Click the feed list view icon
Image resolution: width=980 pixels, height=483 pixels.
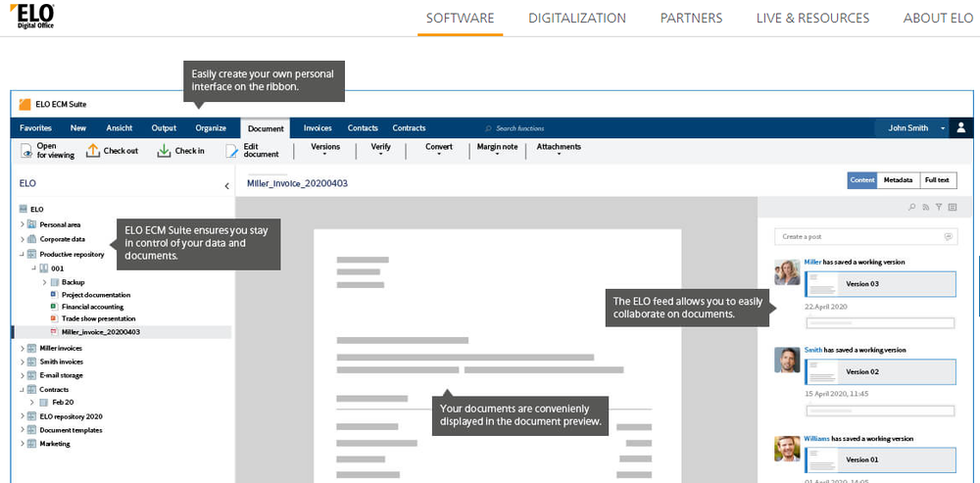[x=952, y=207]
